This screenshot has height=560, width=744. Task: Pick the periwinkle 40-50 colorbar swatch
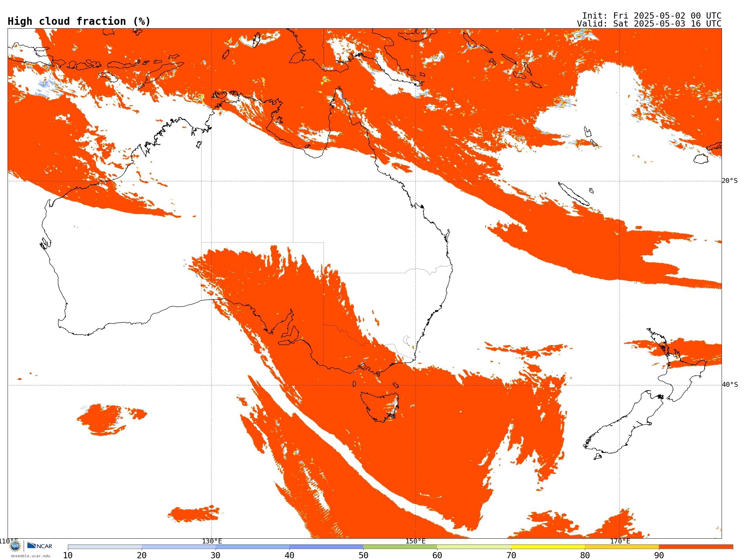pyautogui.click(x=326, y=547)
